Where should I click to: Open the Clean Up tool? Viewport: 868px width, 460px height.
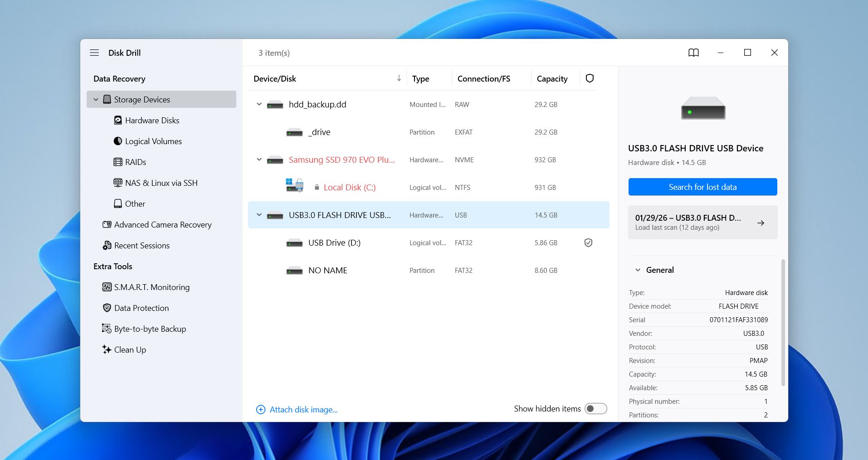130,350
